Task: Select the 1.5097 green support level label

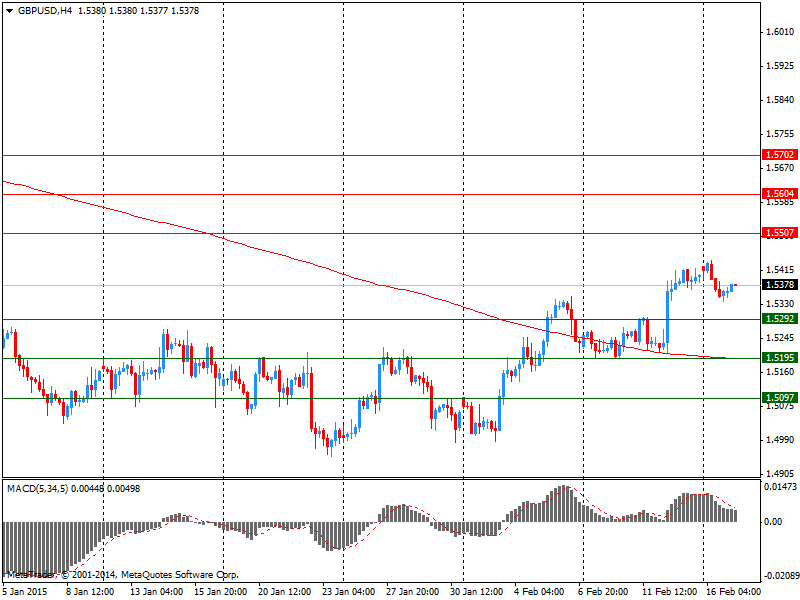Action: tap(780, 397)
